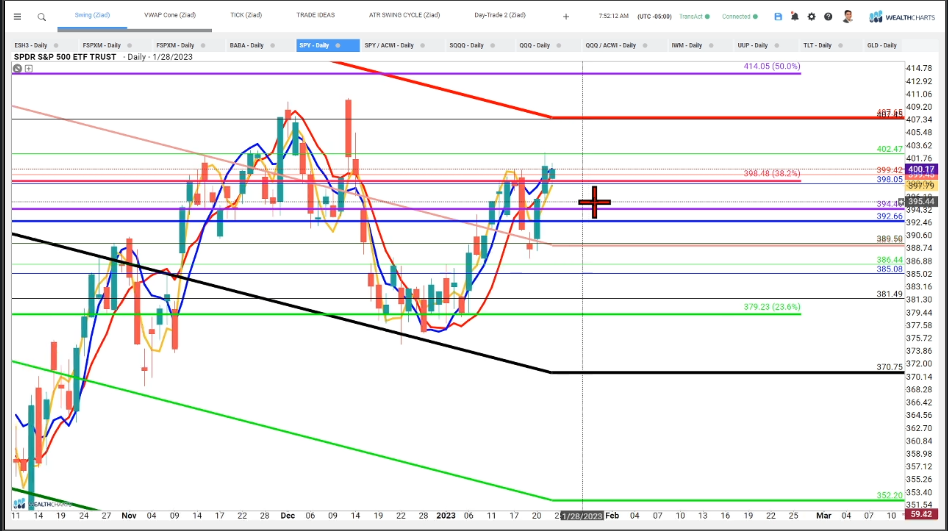
Task: Click the dot on the TLT - Daily tab
Action: coord(841,45)
